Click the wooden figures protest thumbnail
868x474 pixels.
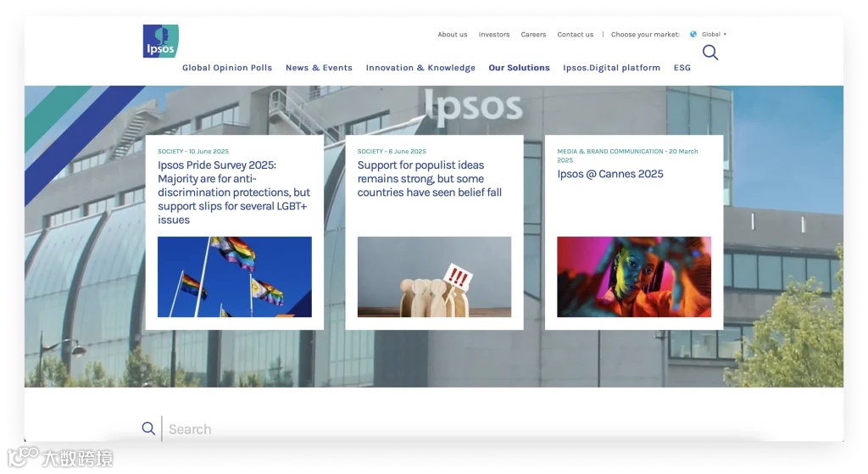[x=435, y=277]
